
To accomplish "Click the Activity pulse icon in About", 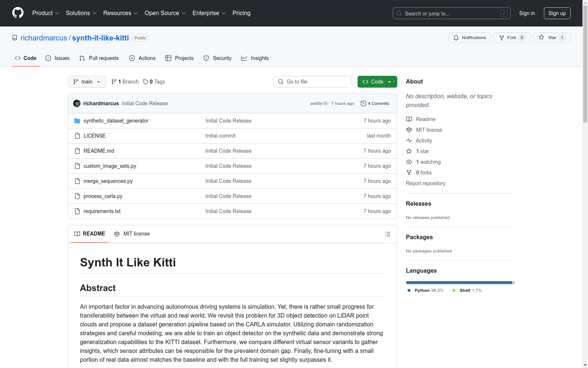I will (409, 141).
